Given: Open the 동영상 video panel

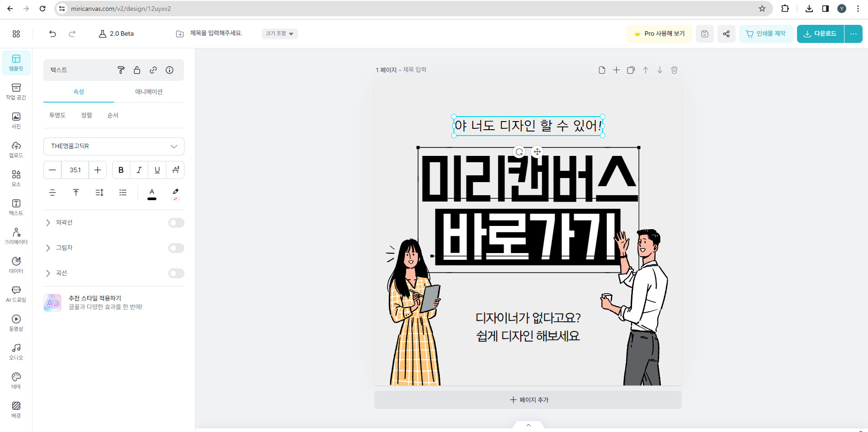Looking at the screenshot, I should point(16,323).
